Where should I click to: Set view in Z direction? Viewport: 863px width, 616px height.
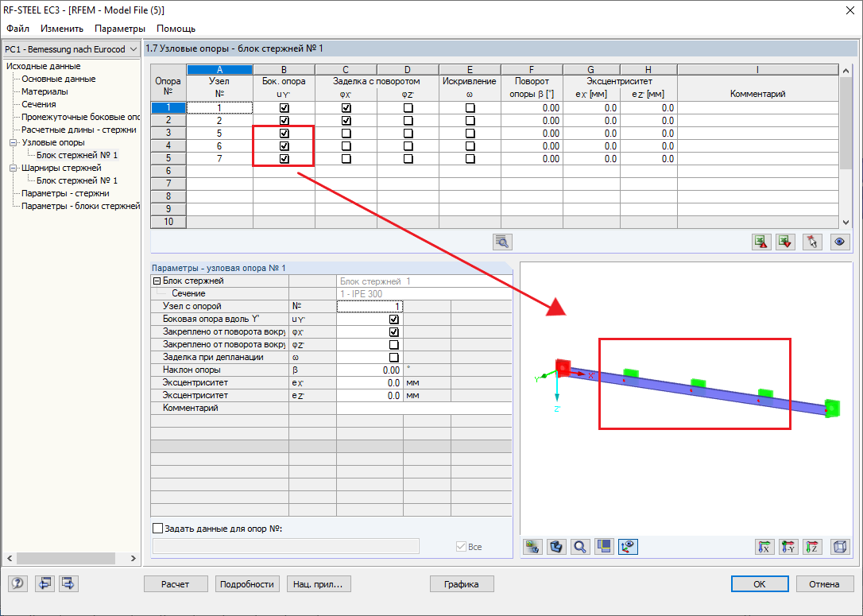[x=812, y=547]
